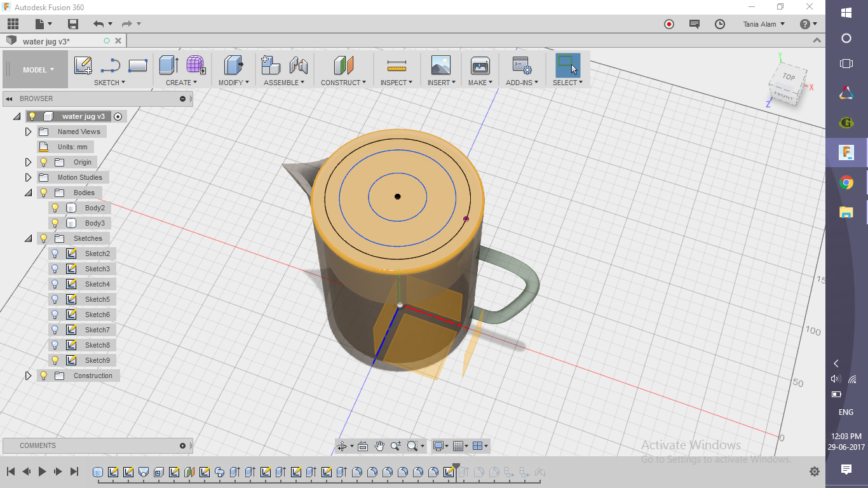Expand the Origin folder
Viewport: 868px width, 488px height.
(28, 162)
